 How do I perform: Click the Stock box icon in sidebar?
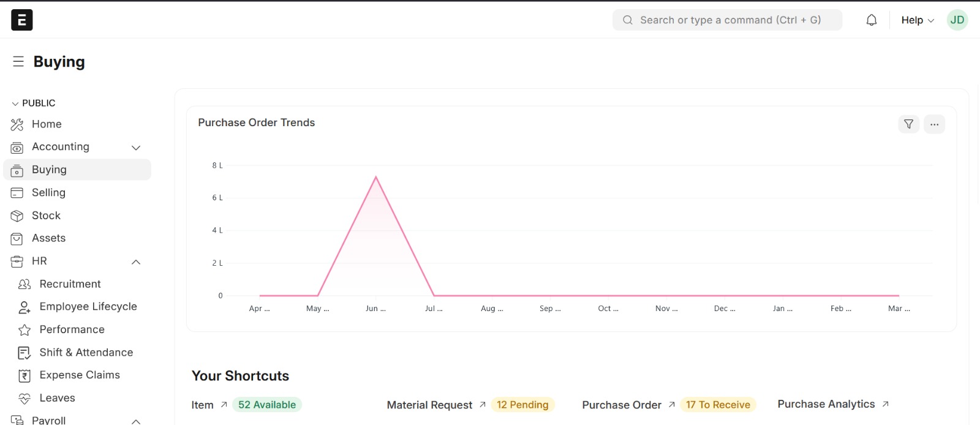pyautogui.click(x=17, y=216)
